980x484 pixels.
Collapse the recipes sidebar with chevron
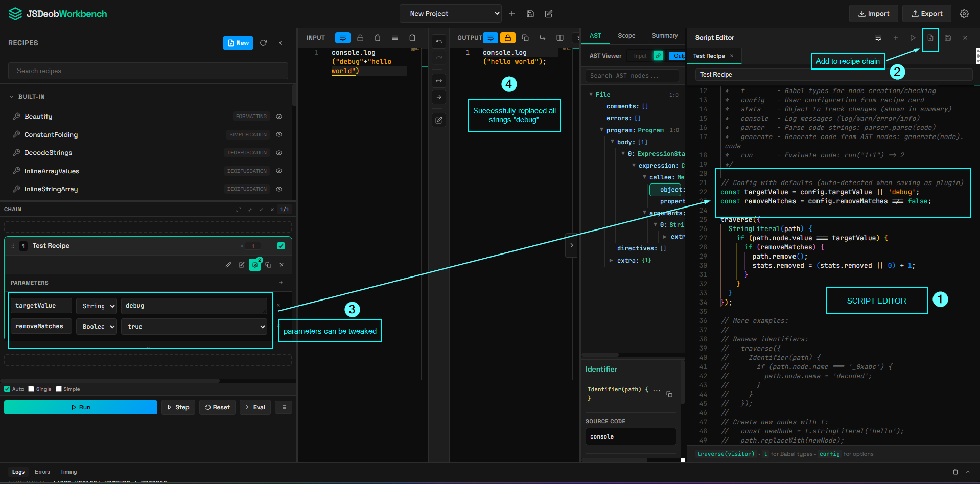281,43
